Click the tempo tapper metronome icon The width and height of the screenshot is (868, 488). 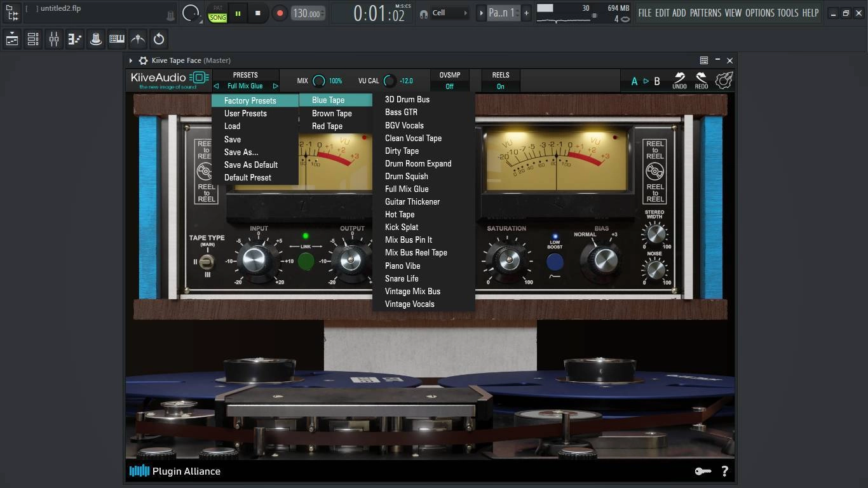(138, 39)
